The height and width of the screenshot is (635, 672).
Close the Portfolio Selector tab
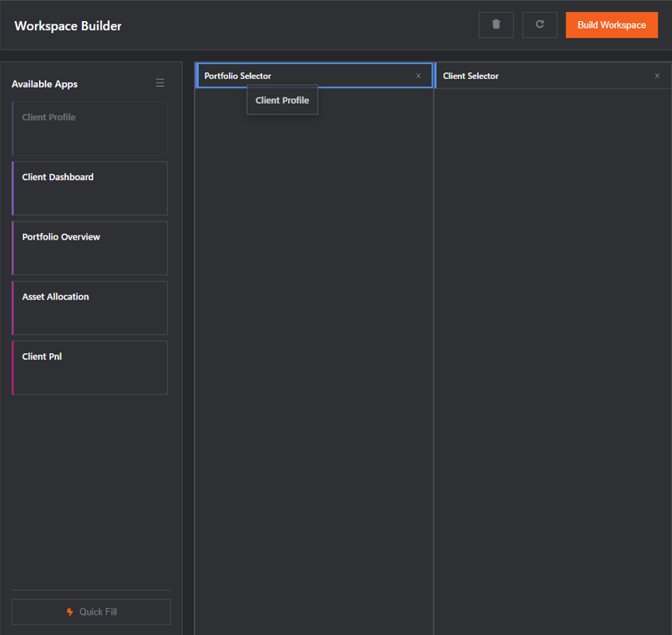(418, 76)
